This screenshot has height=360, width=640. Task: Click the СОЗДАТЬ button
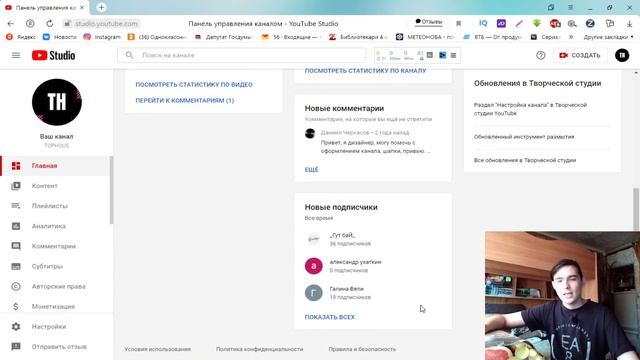pyautogui.click(x=580, y=55)
